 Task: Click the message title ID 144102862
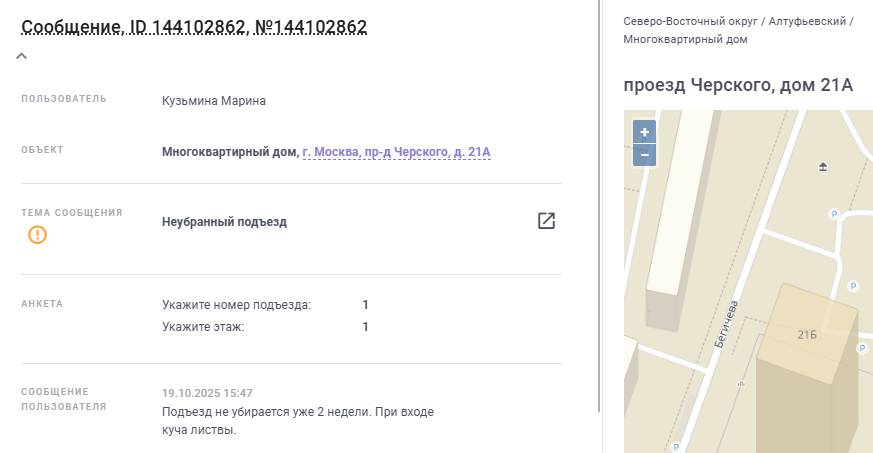pyautogui.click(x=194, y=27)
